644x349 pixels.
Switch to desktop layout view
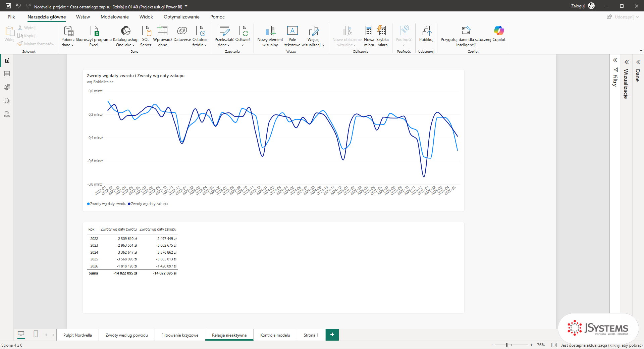[21, 334]
